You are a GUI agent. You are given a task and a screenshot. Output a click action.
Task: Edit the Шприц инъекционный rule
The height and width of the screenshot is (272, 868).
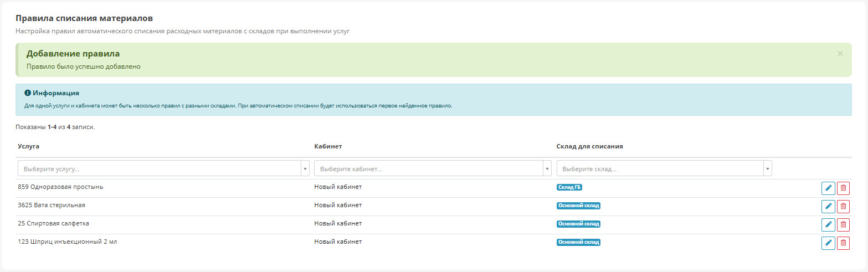point(828,243)
